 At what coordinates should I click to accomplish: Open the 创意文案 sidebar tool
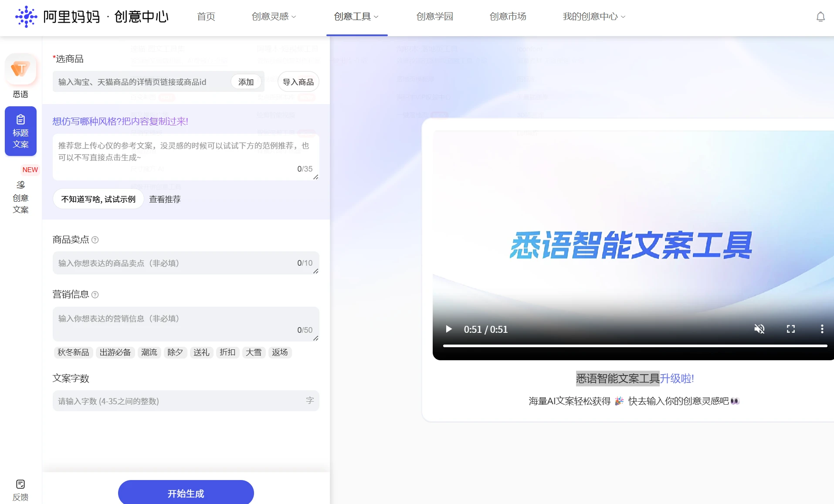pyautogui.click(x=20, y=197)
